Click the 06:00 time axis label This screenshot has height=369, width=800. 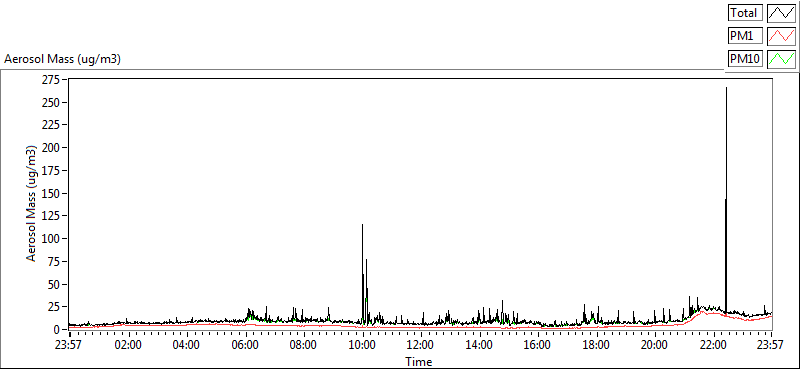pos(245,344)
